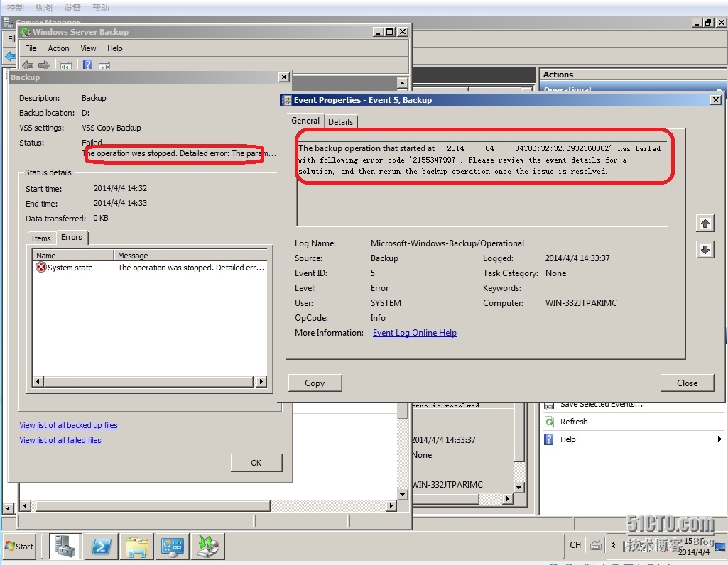Click the Errors list horizontal scrollbar track
Screen dimensions: 728x565
(x=149, y=381)
